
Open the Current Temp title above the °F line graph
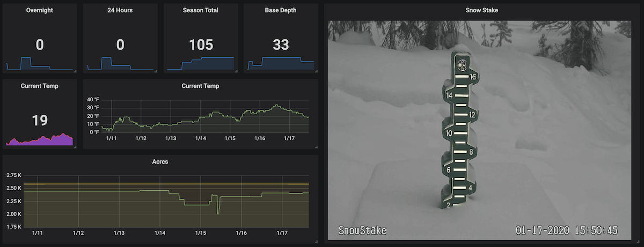pos(200,86)
